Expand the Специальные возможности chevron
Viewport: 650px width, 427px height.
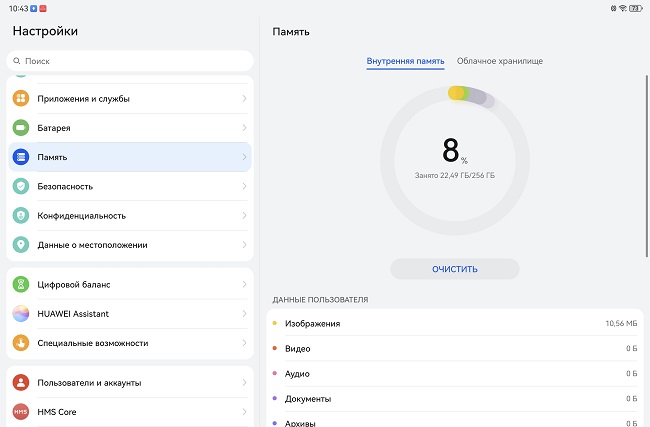point(244,343)
